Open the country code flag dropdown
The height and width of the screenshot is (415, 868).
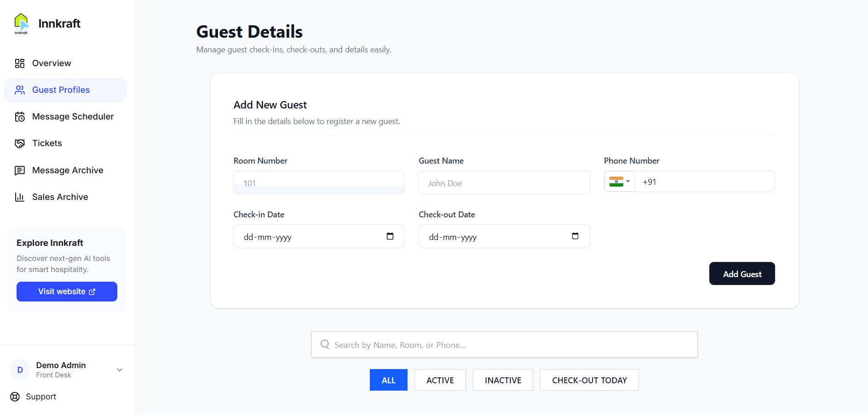(x=619, y=181)
